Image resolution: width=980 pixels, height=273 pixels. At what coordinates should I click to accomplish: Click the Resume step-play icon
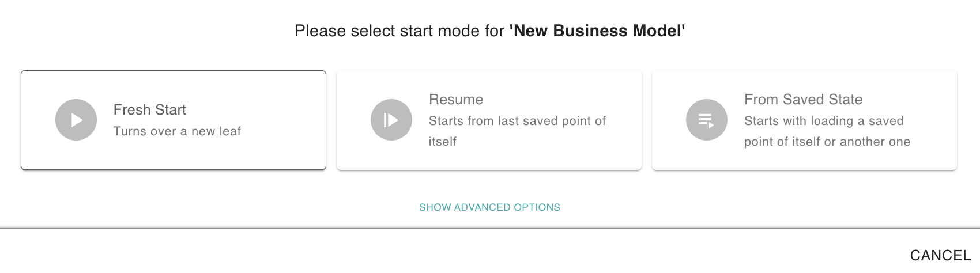[x=391, y=120]
